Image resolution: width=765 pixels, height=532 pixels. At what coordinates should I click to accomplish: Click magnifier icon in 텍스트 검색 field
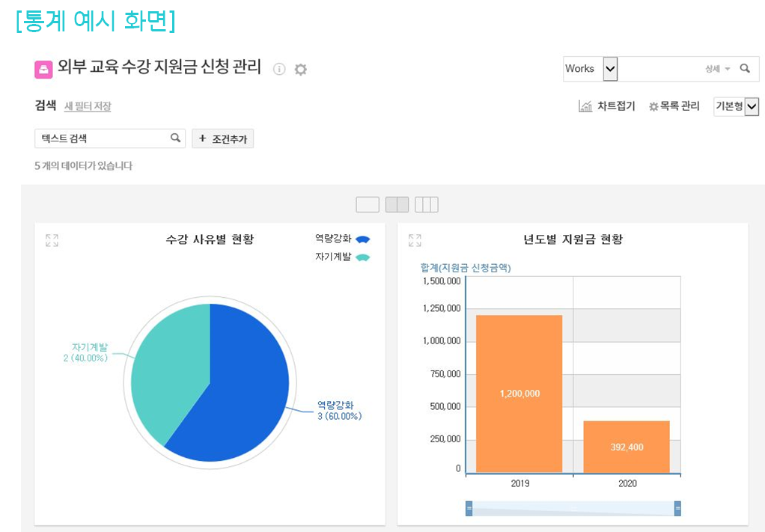(x=176, y=138)
